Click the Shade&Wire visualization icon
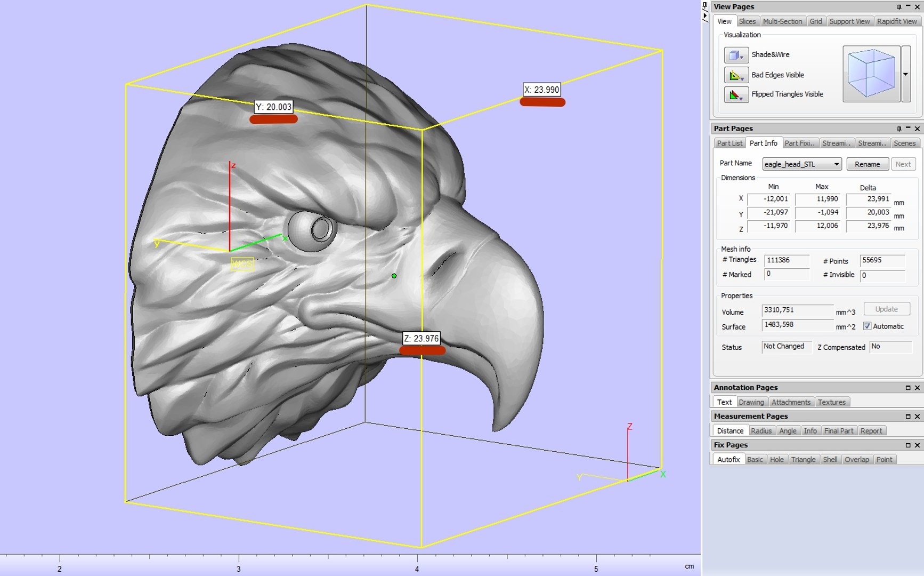The image size is (924, 576). [x=736, y=55]
